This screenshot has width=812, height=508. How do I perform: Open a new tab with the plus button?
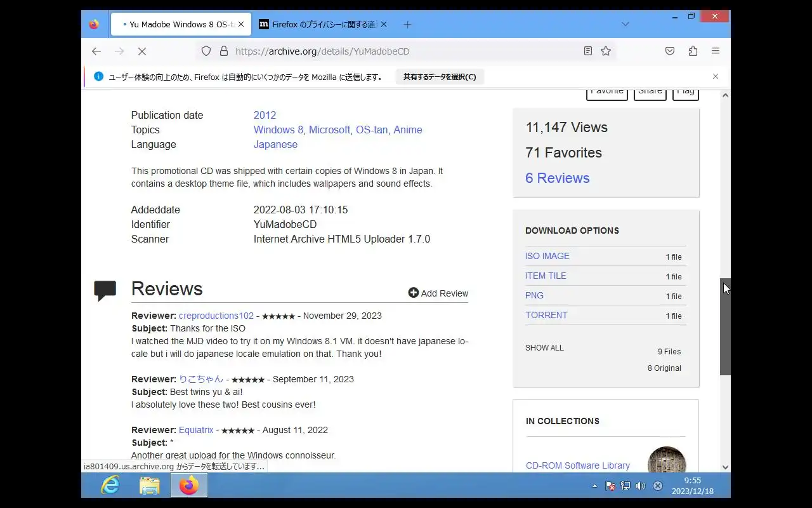[408, 24]
